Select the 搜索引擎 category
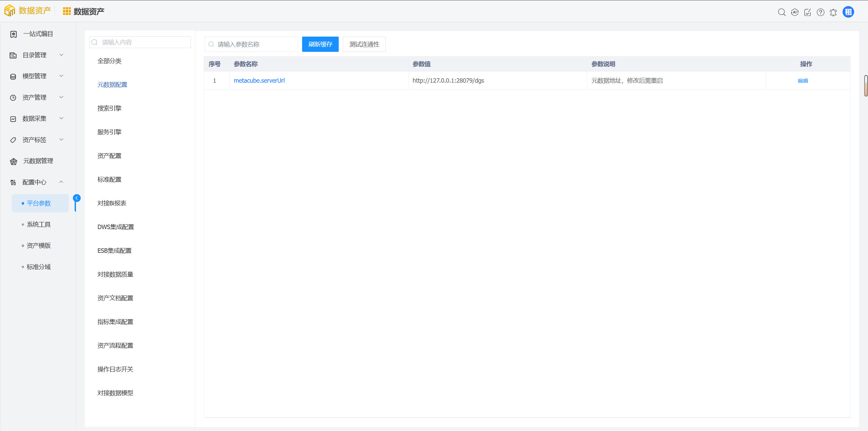868x431 pixels. [109, 108]
